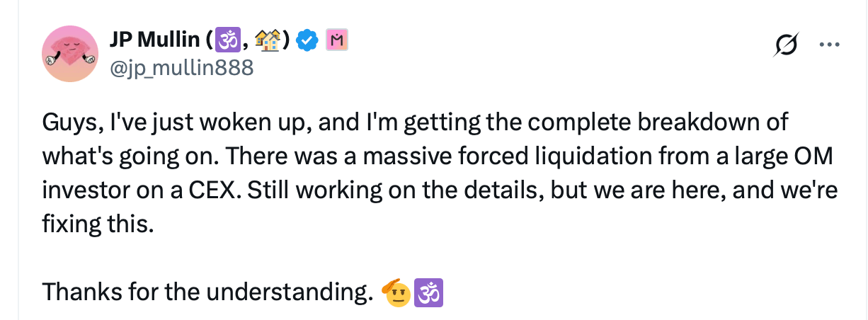Click the blue verified checkmark badge
Screen dimensions: 868x320
(x=306, y=42)
